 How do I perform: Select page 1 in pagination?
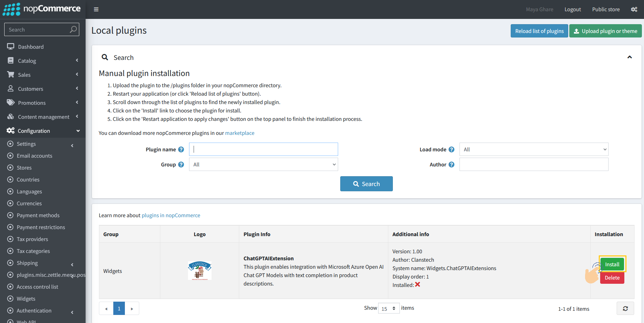pyautogui.click(x=119, y=309)
